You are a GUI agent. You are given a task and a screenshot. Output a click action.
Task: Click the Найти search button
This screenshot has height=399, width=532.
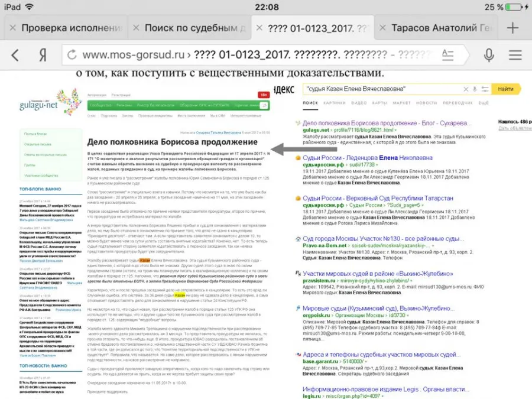click(x=505, y=89)
